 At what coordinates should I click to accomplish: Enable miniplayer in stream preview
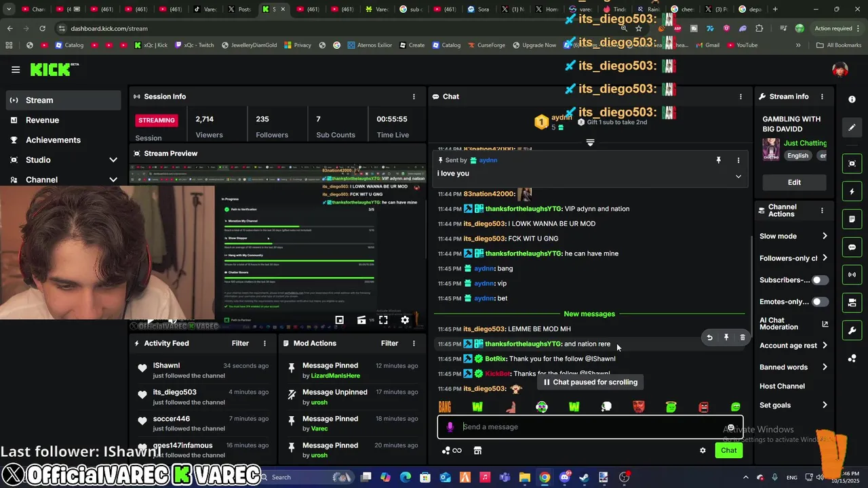pos(339,320)
